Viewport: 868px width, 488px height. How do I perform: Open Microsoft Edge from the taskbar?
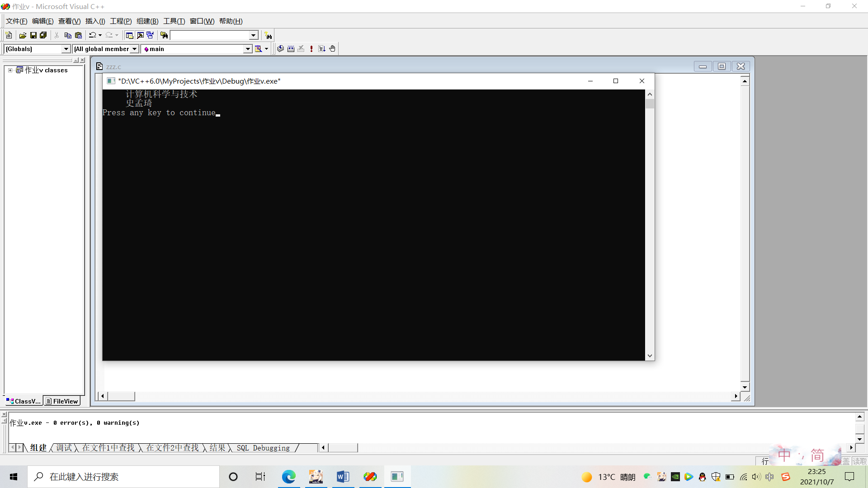(288, 477)
